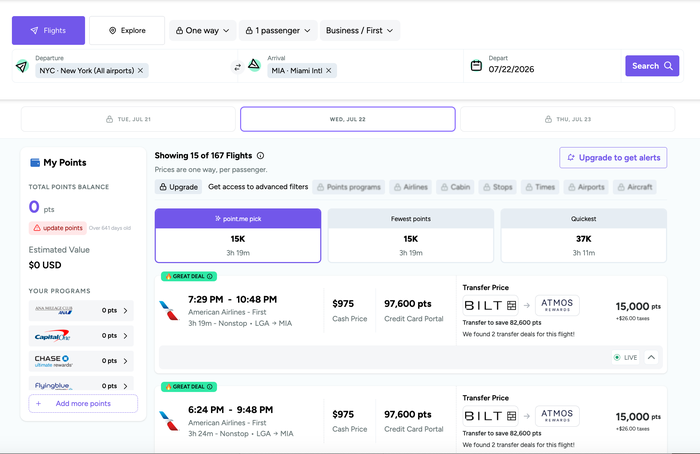700x454 pixels.
Task: Click the Add more points link
Action: click(83, 404)
